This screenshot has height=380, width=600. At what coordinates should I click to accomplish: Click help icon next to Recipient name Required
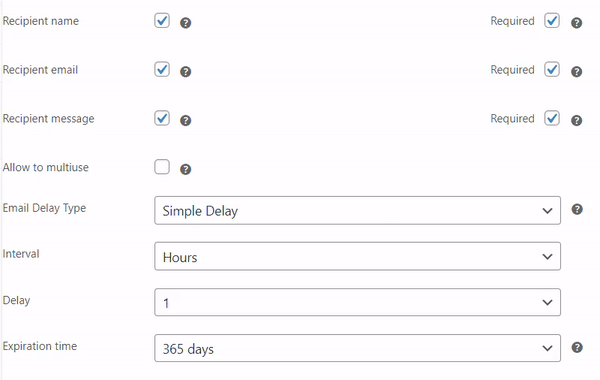(x=577, y=23)
